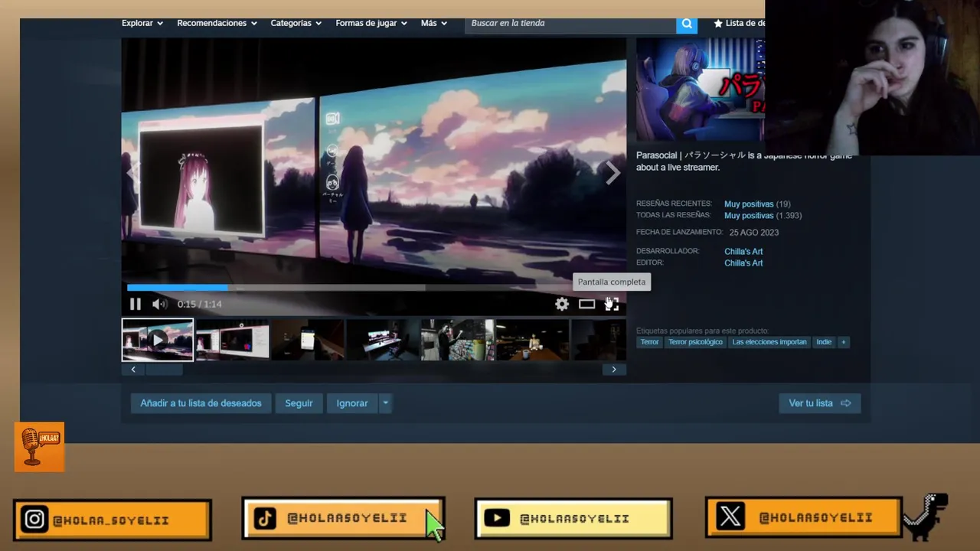980x551 pixels.
Task: Expand the Más menu
Action: coord(433,24)
